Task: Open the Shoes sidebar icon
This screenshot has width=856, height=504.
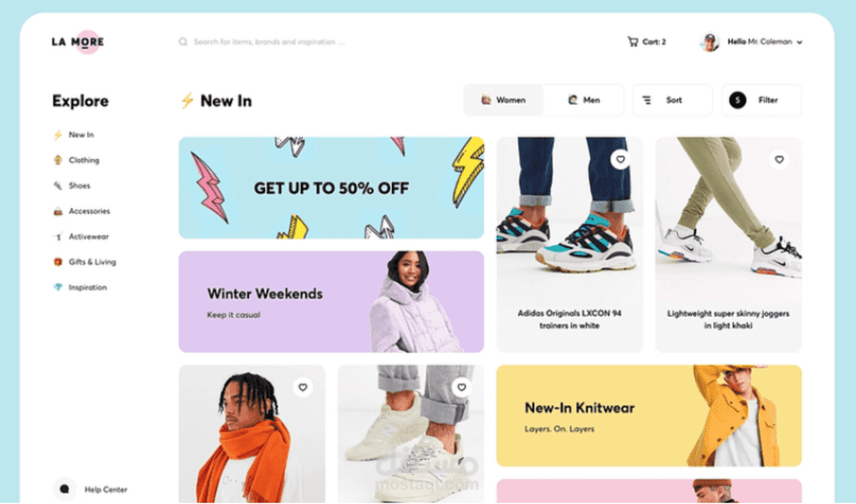Action: (58, 186)
